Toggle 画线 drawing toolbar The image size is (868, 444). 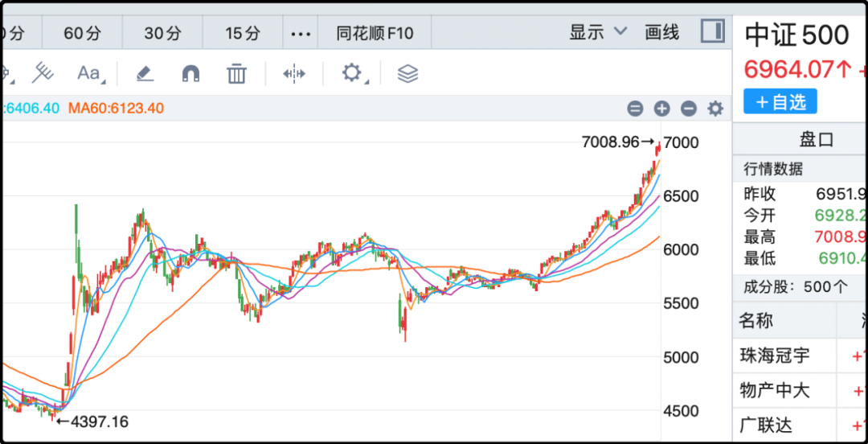[662, 32]
